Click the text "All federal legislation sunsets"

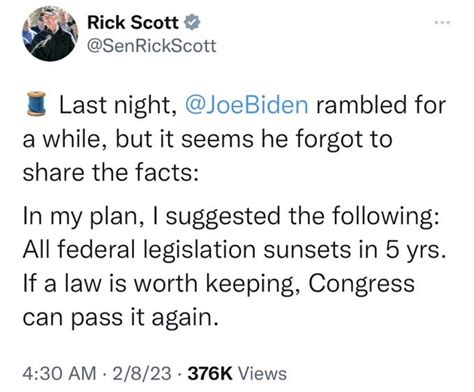click(186, 250)
